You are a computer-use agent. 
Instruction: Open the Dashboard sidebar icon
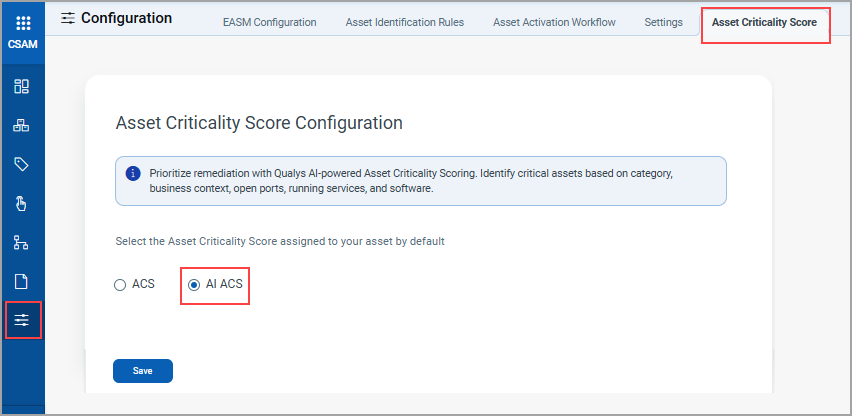[21, 86]
